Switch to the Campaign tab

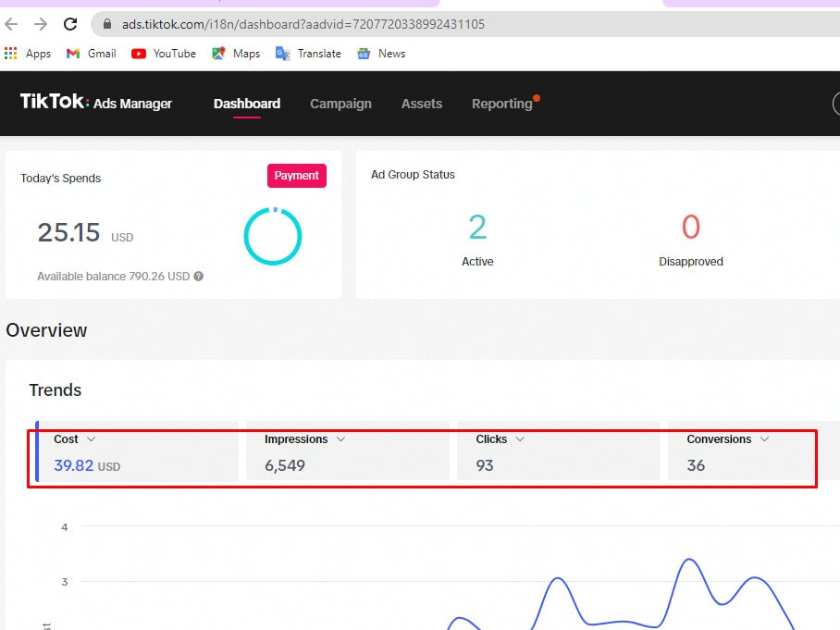click(340, 104)
